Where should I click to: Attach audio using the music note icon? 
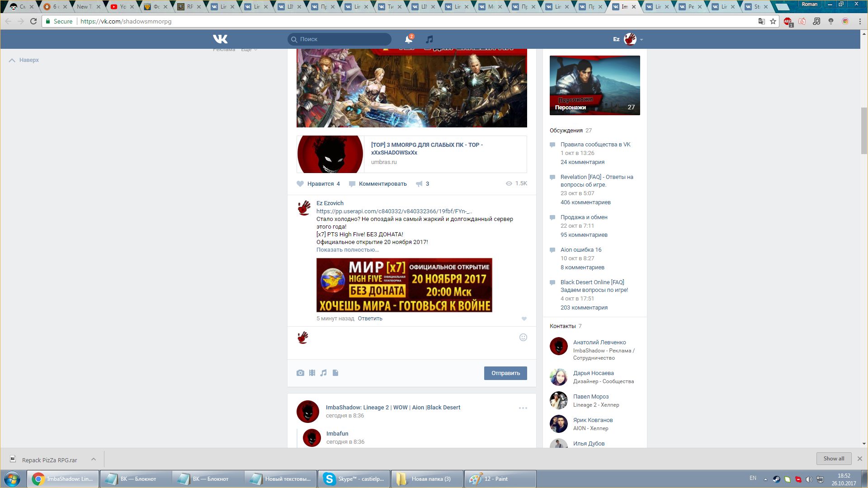323,373
